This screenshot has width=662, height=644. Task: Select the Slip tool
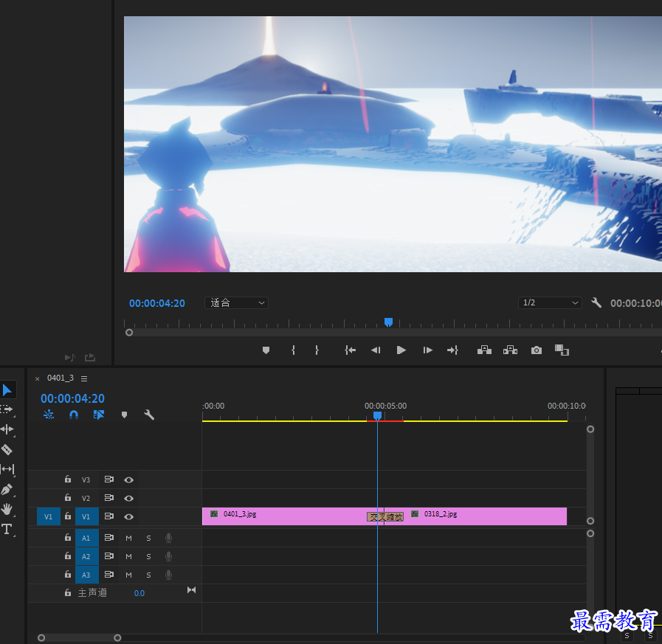click(7, 469)
